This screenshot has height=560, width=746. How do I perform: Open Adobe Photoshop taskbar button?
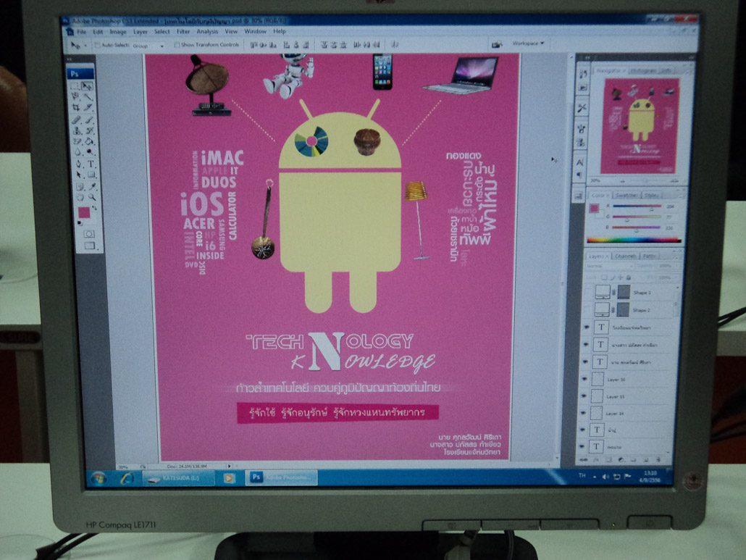click(x=281, y=477)
